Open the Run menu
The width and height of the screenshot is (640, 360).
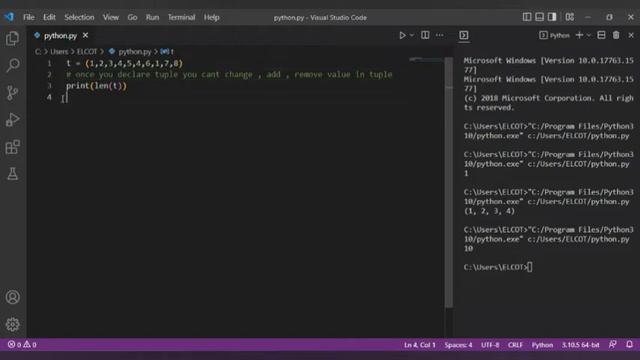tap(152, 17)
